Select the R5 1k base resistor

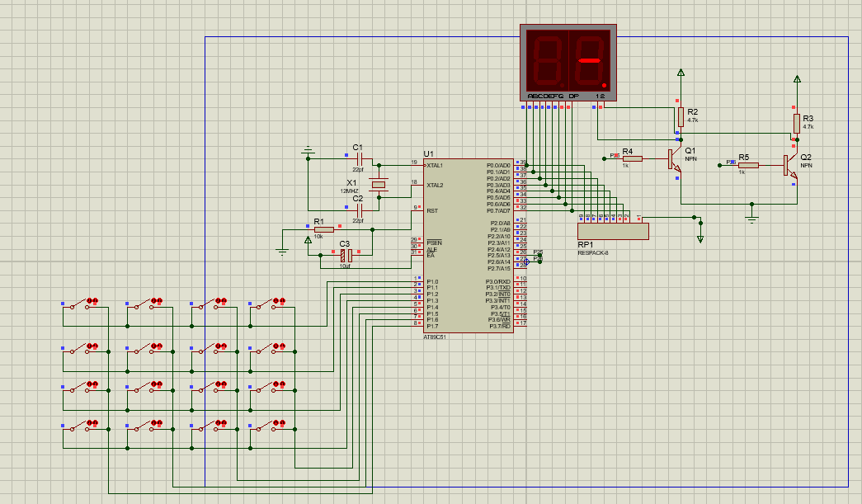coord(748,165)
